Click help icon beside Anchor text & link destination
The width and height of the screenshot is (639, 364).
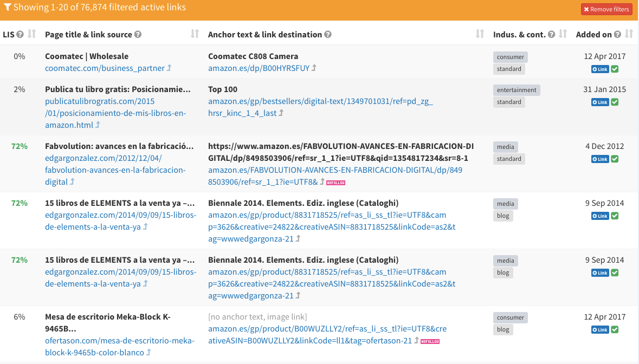(x=328, y=35)
